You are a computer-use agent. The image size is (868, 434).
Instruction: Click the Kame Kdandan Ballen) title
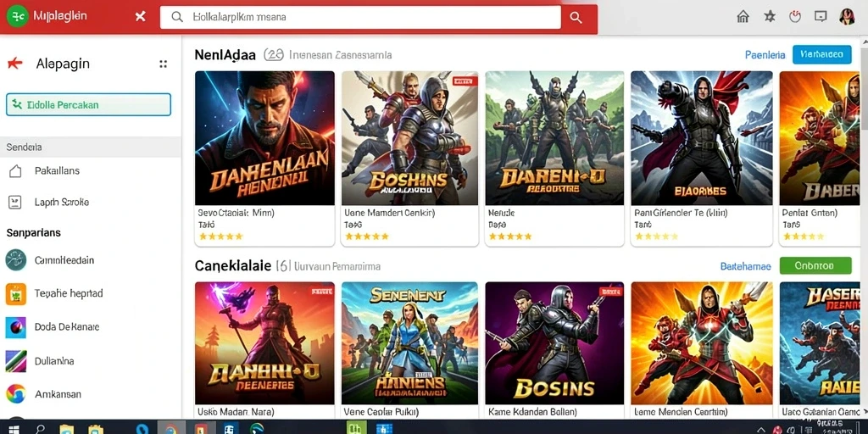pyautogui.click(x=532, y=413)
